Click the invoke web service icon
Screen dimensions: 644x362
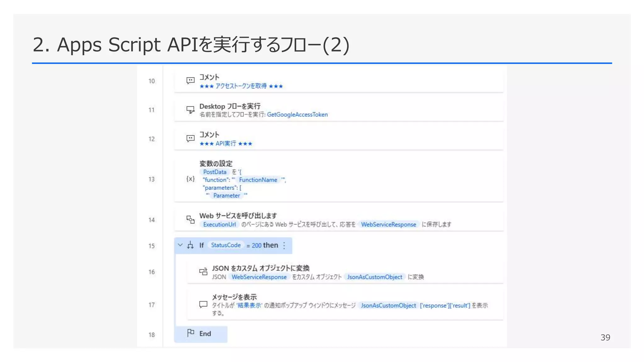(190, 220)
